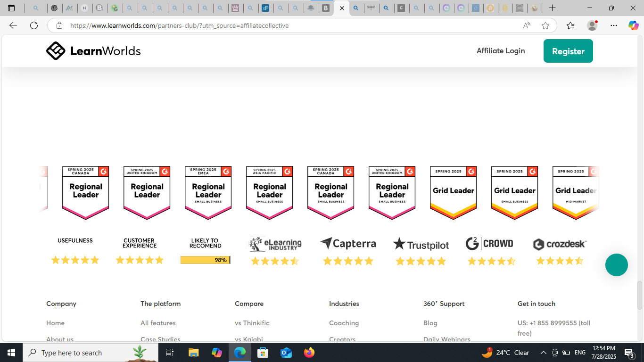This screenshot has height=362, width=644.
Task: Click the US phone number link
Action: click(x=554, y=328)
